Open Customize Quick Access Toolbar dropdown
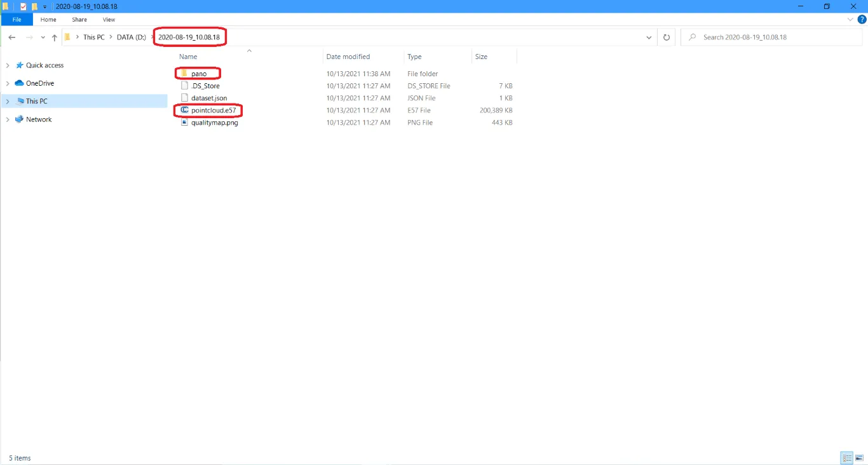Viewport: 868px width, 465px height. pos(45,7)
